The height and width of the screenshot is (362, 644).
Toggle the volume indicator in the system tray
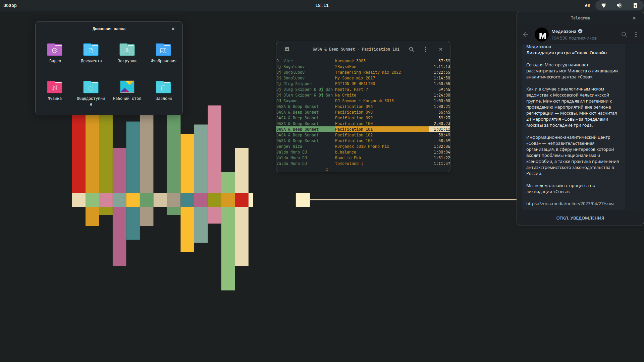[619, 5]
